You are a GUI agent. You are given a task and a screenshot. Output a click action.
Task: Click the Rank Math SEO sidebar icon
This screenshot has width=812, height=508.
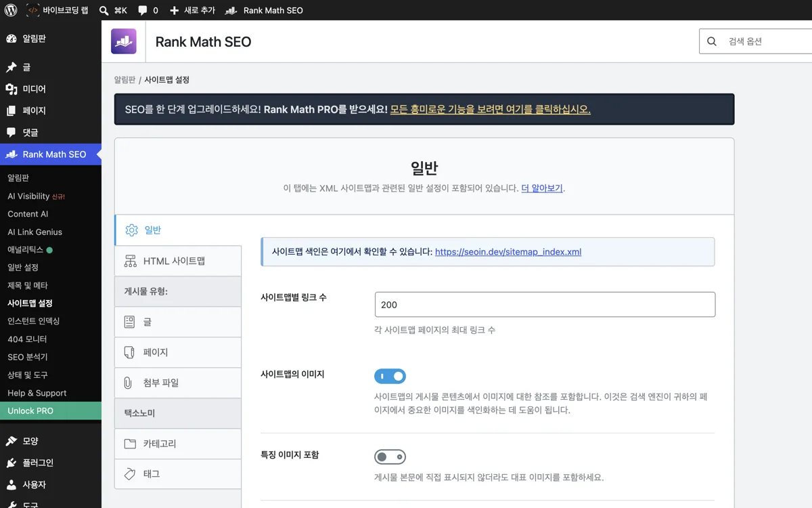pos(12,154)
